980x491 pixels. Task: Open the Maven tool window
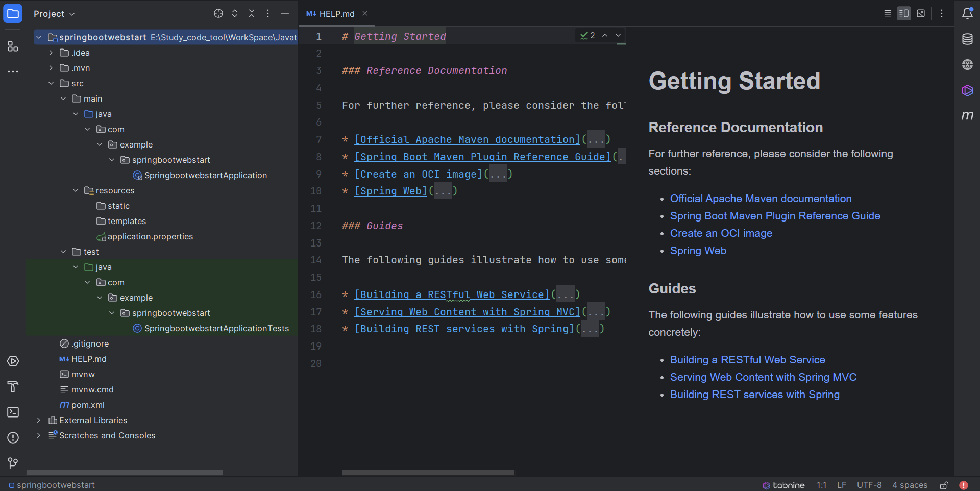pos(967,116)
